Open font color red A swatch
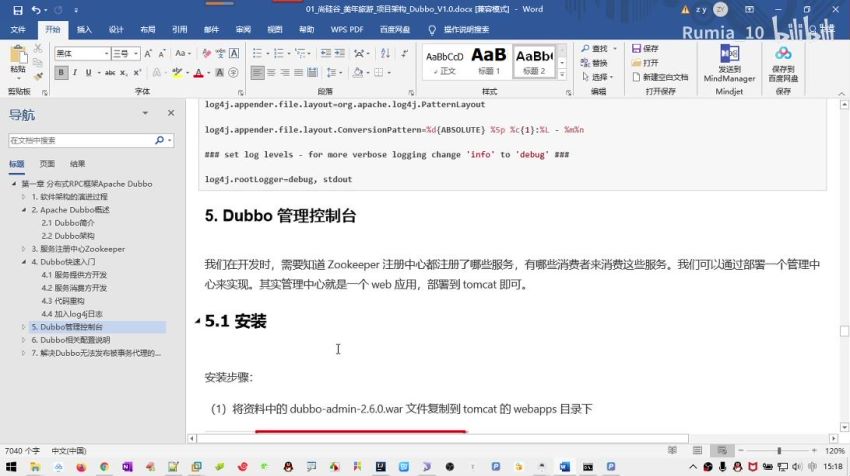850x476 pixels. pos(198,73)
